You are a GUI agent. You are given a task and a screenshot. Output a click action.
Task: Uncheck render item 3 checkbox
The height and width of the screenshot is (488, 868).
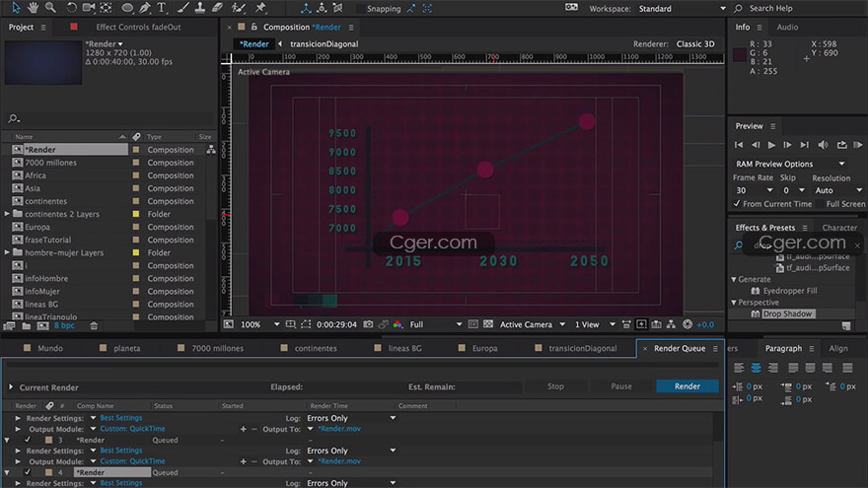tap(28, 440)
